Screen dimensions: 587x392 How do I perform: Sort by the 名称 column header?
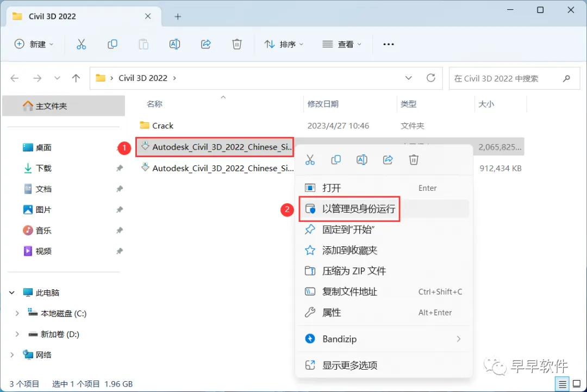154,104
